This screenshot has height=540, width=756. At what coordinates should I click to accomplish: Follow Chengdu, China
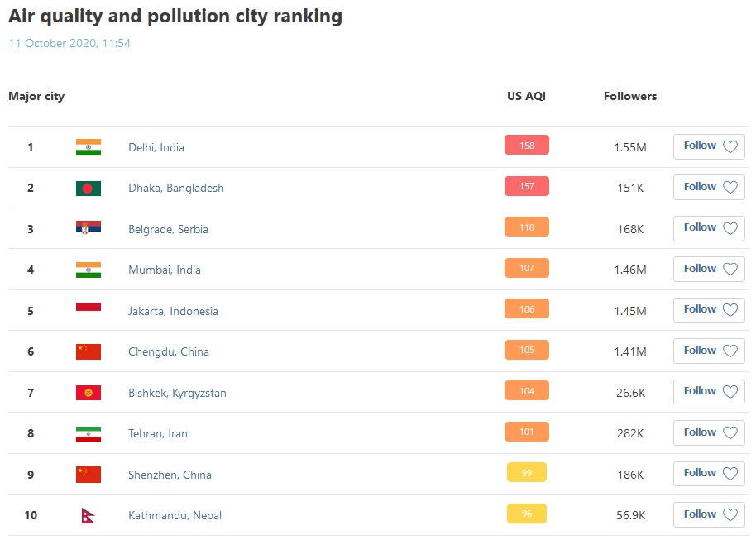click(709, 351)
